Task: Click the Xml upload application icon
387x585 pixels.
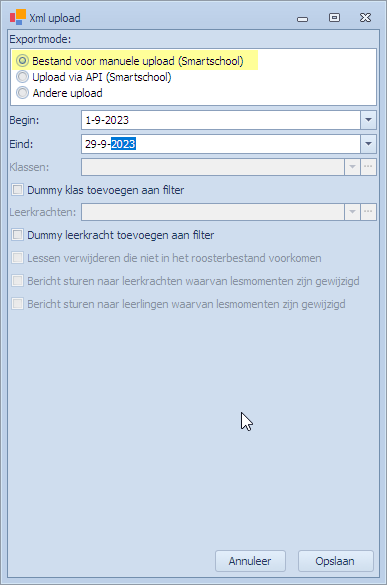Action: (18, 17)
